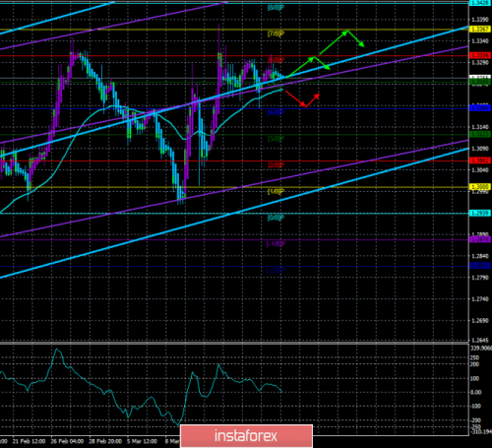492x448 pixels.
Task: Click the 1.3340 price axis value
Action: pyautogui.click(x=480, y=41)
